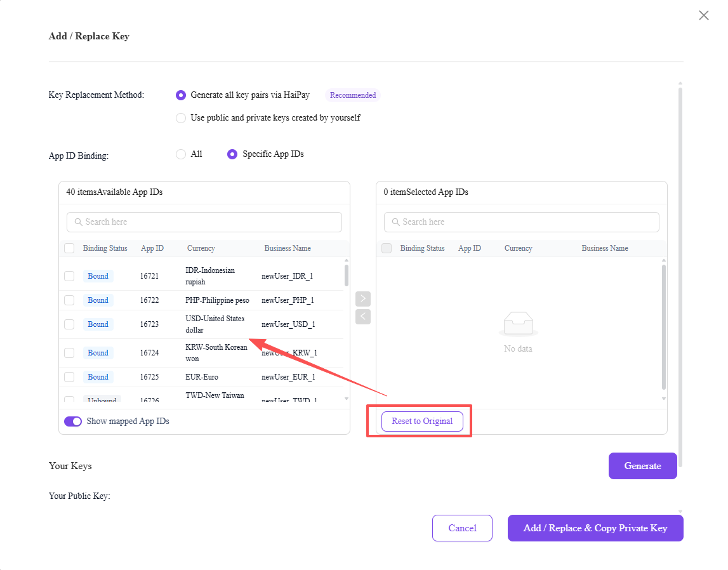Click Bound status of newUser_PHP_1

(x=98, y=300)
